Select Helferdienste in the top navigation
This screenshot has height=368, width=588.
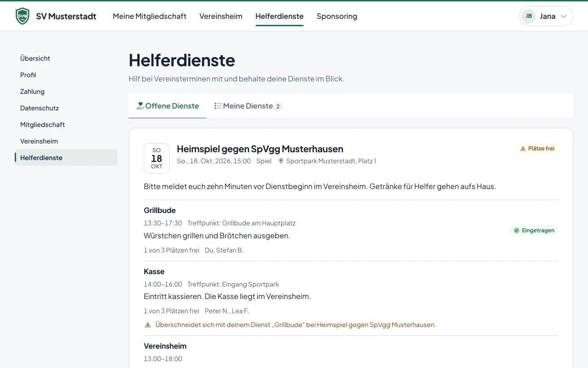pos(279,16)
